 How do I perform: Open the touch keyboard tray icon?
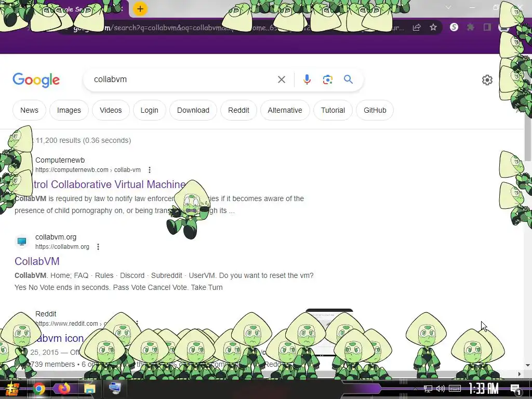[455, 389]
